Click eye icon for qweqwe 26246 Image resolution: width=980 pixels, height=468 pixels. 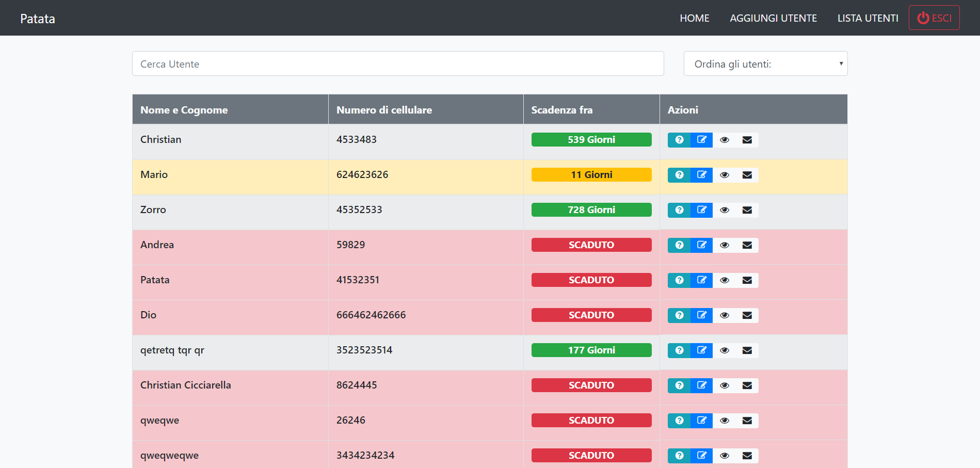[x=725, y=421]
